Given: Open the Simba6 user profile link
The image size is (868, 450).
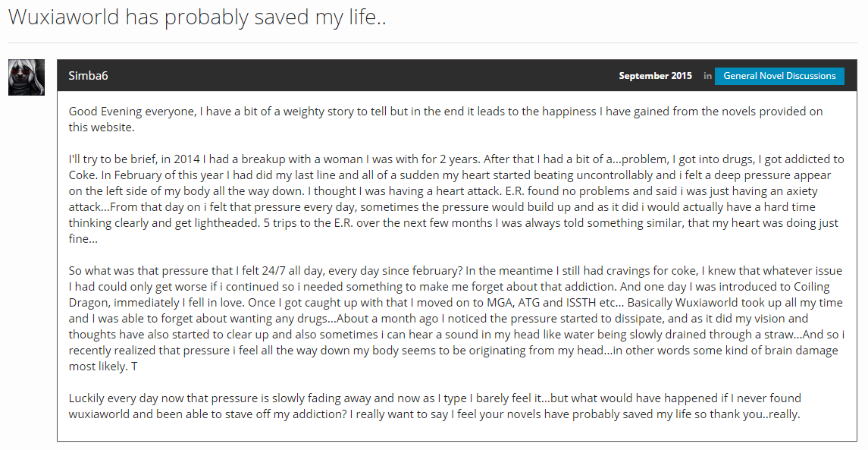Looking at the screenshot, I should [x=88, y=76].
